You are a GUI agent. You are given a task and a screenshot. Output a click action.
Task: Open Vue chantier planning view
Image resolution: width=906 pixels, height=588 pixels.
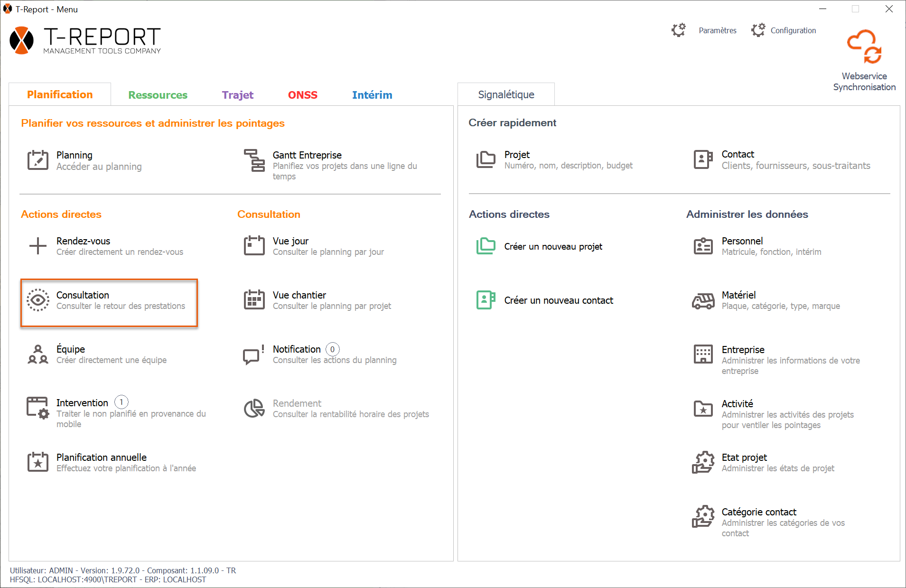[299, 295]
